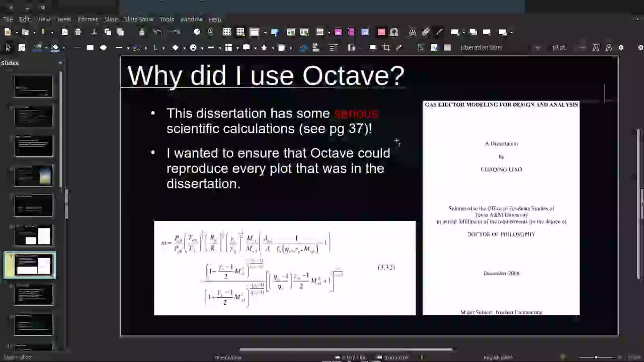Viewport: 644px width, 362px height.
Task: Run the spelling check
Action: pyautogui.click(x=210, y=32)
